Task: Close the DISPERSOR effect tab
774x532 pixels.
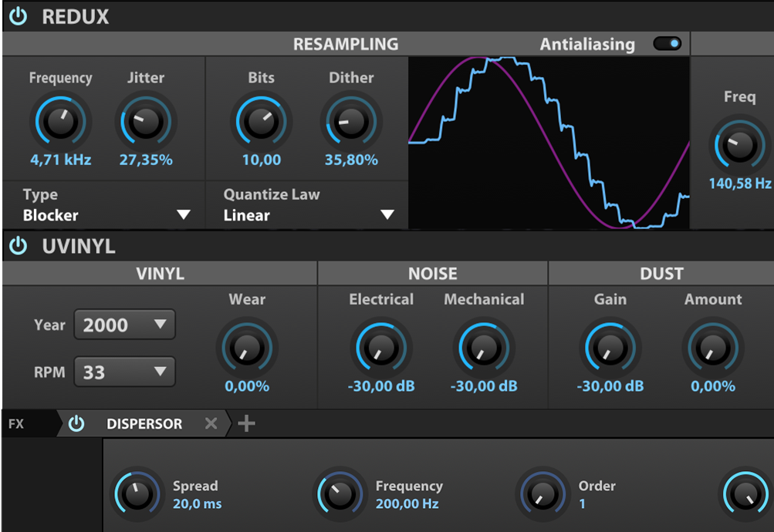Action: point(211,423)
